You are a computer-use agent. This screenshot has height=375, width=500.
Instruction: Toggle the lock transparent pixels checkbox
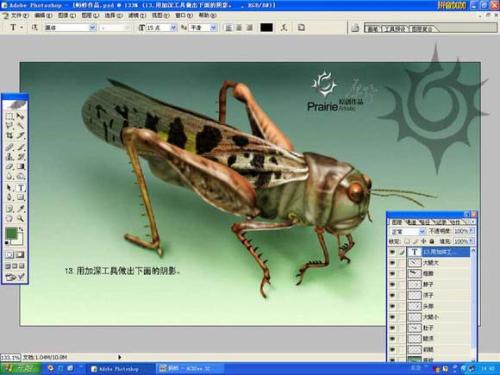tap(407, 241)
